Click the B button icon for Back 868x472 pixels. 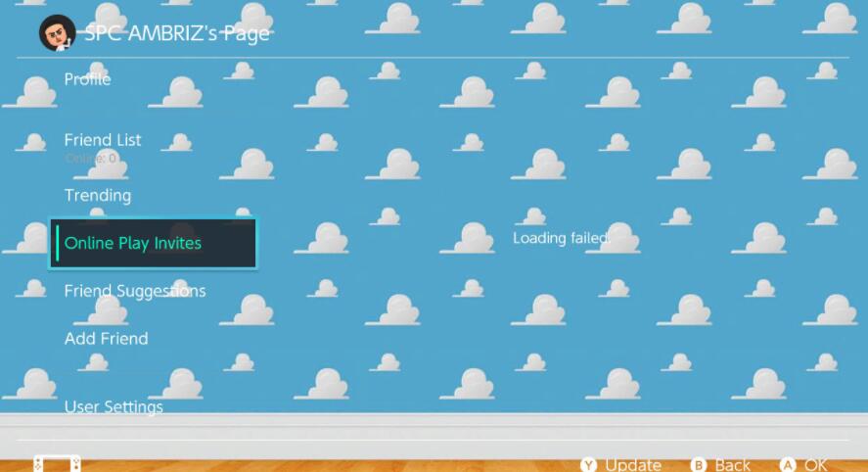click(699, 464)
